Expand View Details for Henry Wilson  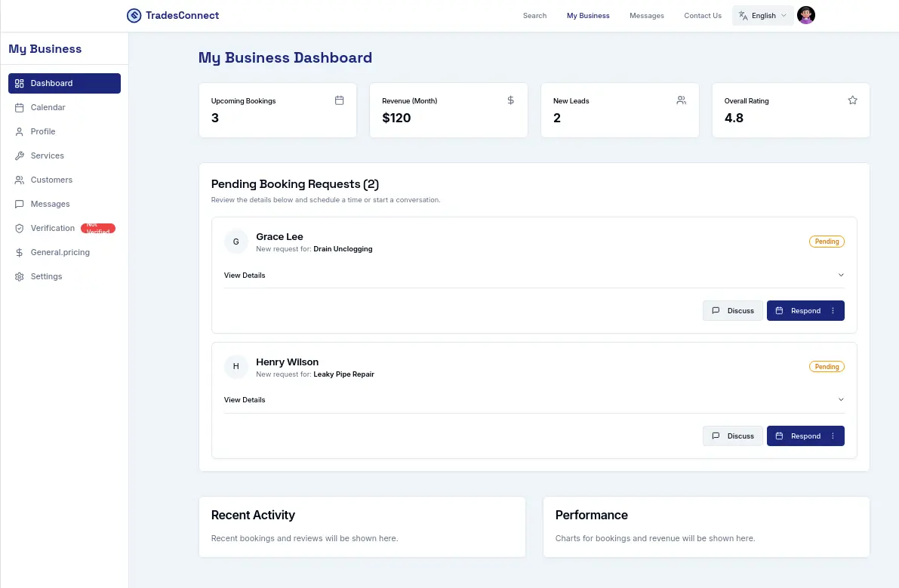point(534,400)
